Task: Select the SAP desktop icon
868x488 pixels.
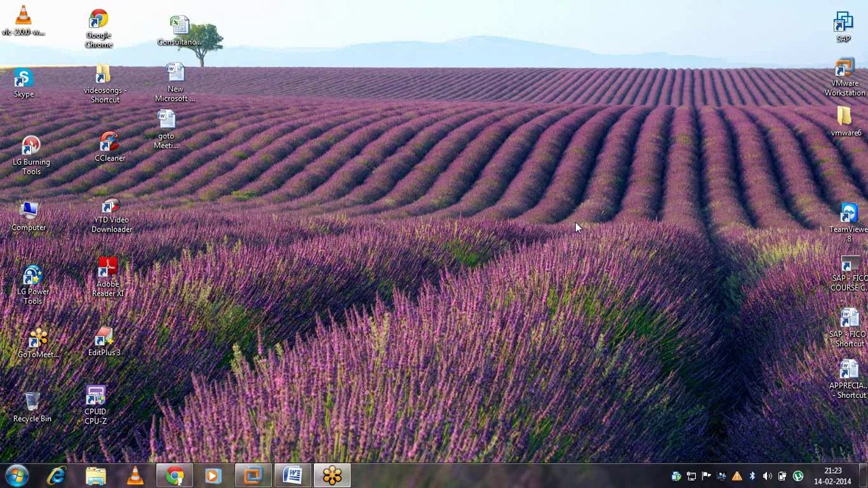Action: coord(844,28)
